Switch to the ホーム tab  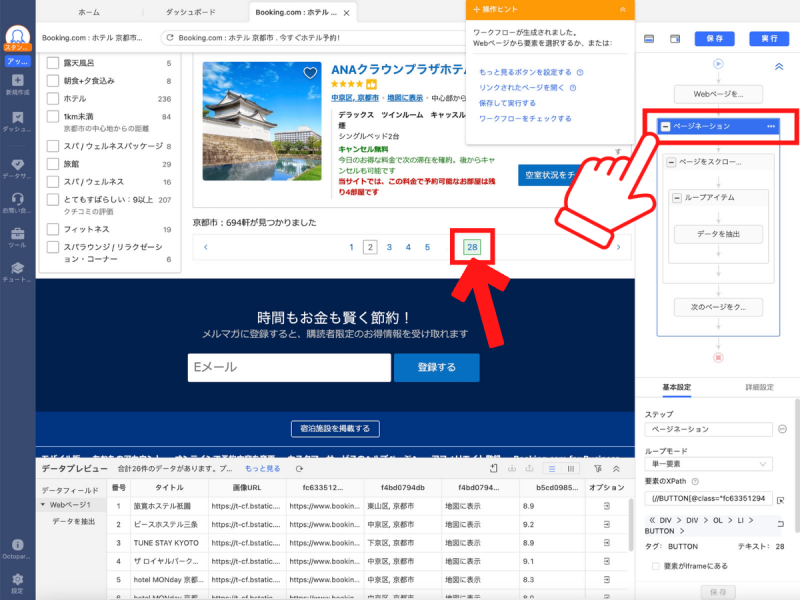pos(89,12)
